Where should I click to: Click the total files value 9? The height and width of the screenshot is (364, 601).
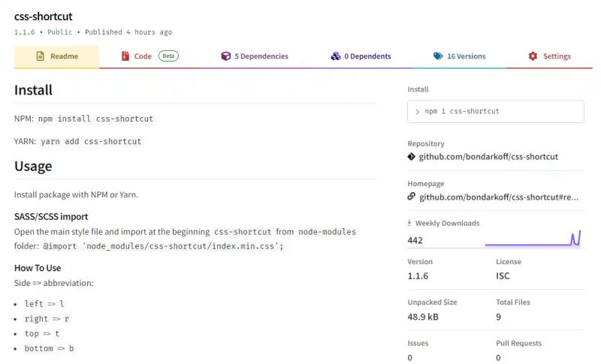point(498,317)
